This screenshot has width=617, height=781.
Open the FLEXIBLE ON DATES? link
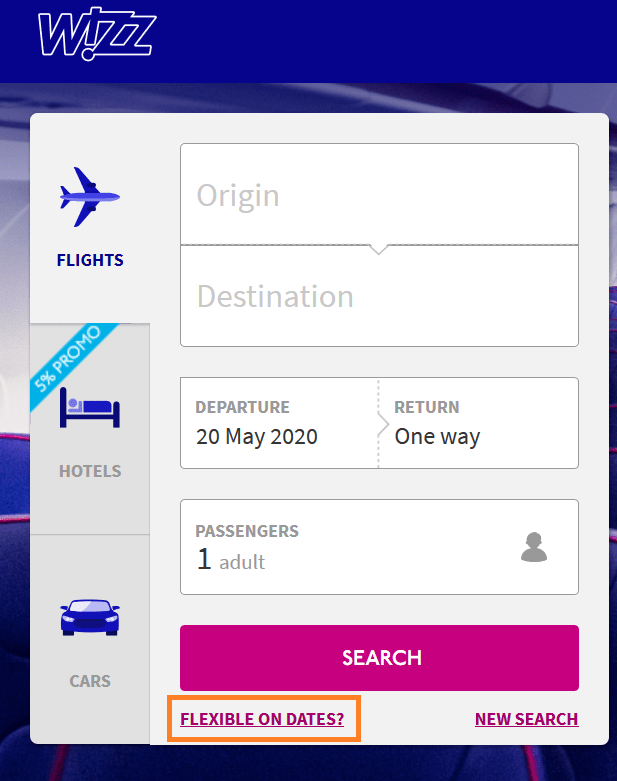click(x=262, y=719)
